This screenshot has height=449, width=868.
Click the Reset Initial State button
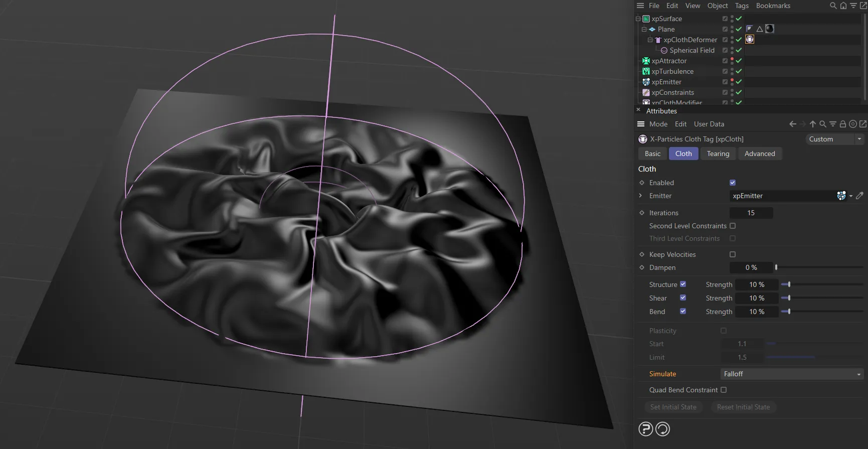744,407
